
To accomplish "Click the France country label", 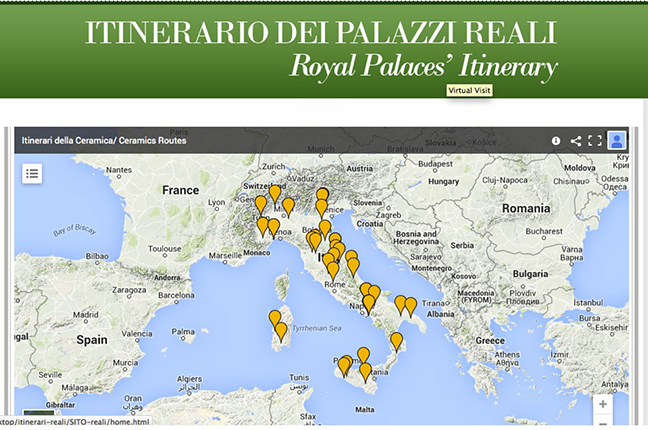I will (181, 190).
